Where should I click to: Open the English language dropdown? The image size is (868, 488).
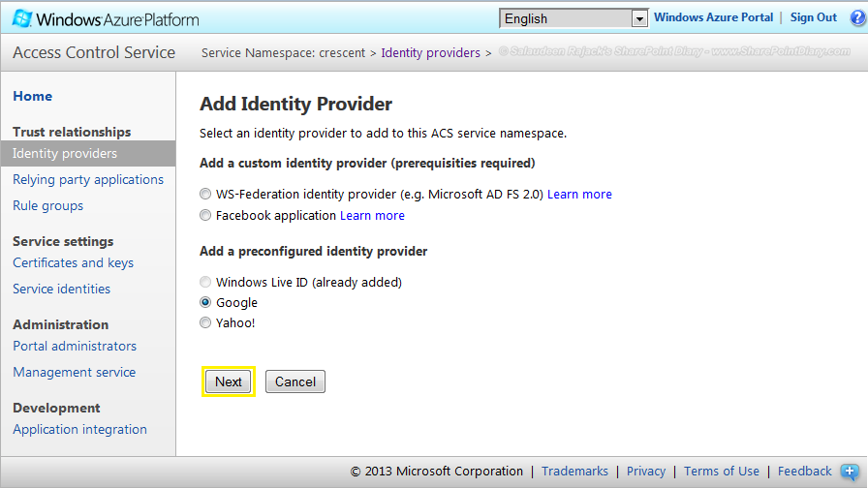tap(573, 18)
